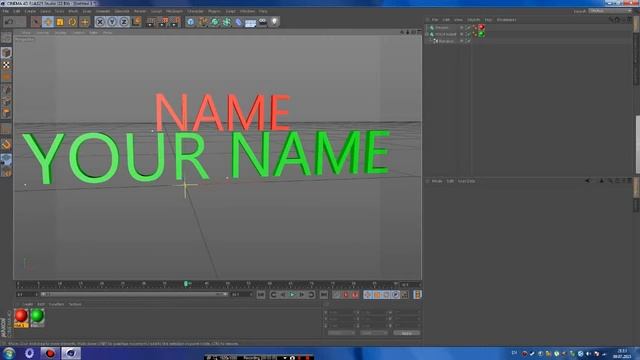Image resolution: width=640 pixels, height=360 pixels.
Task: Open Object Manager Tags menu
Action: coord(488,20)
